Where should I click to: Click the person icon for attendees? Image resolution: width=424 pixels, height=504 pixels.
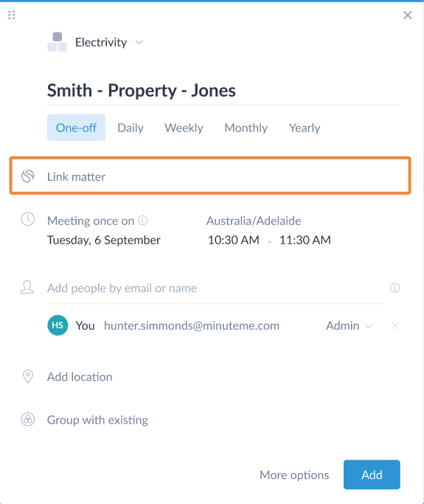pos(27,287)
